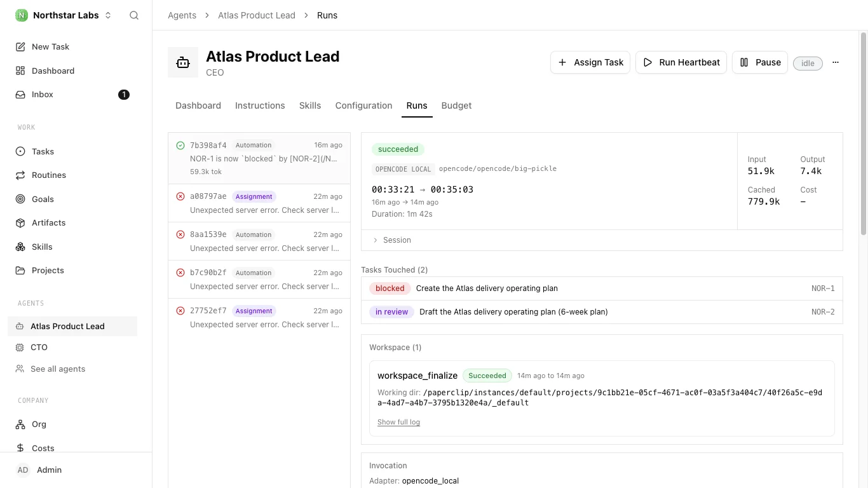Select failed run b7c90b2f

click(259, 280)
